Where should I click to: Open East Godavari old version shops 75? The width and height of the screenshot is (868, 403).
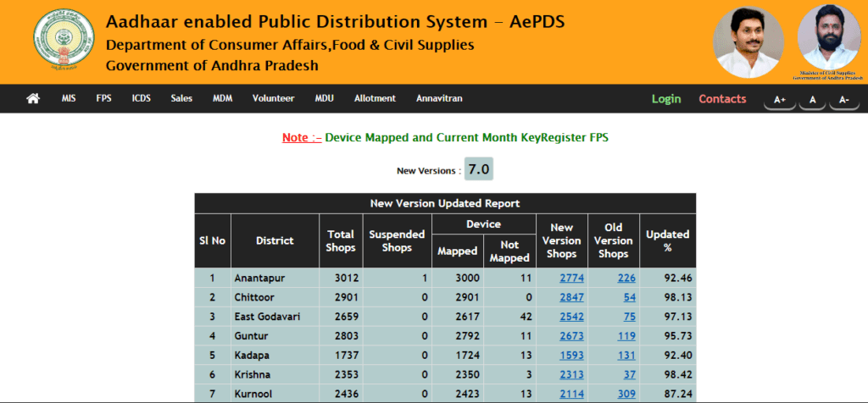630,317
